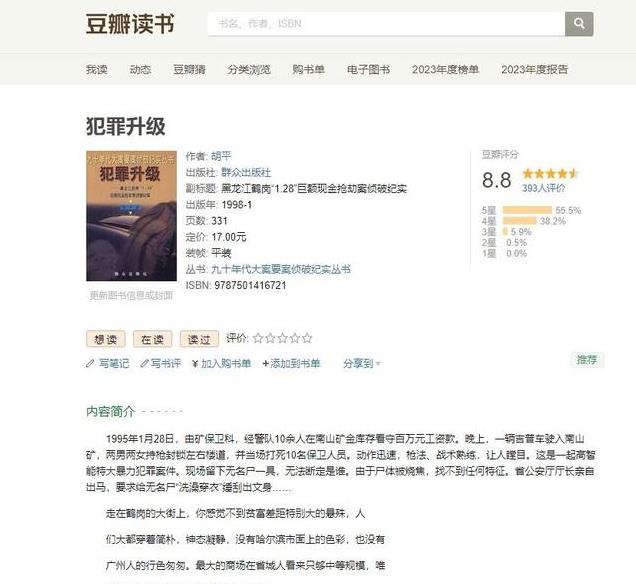
Task: Open publisher link 群众出版社
Action: [x=246, y=172]
